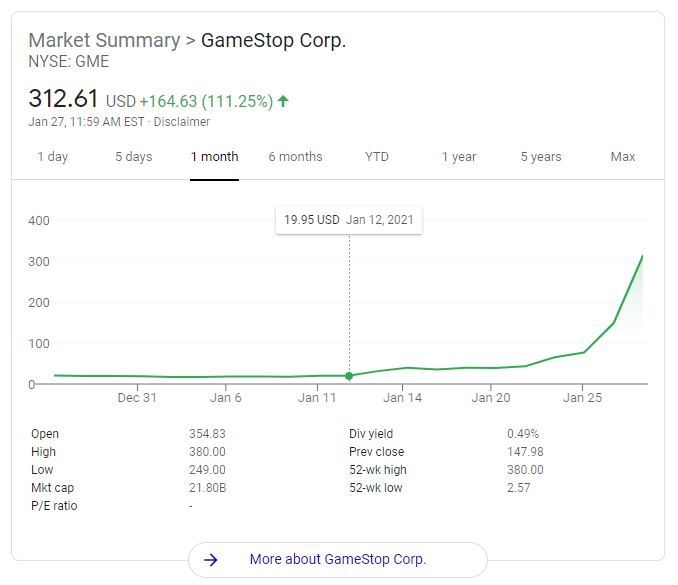Viewport: 678px width, 585px height.
Task: Click the Dec 31 x-axis label
Action: coord(137,398)
